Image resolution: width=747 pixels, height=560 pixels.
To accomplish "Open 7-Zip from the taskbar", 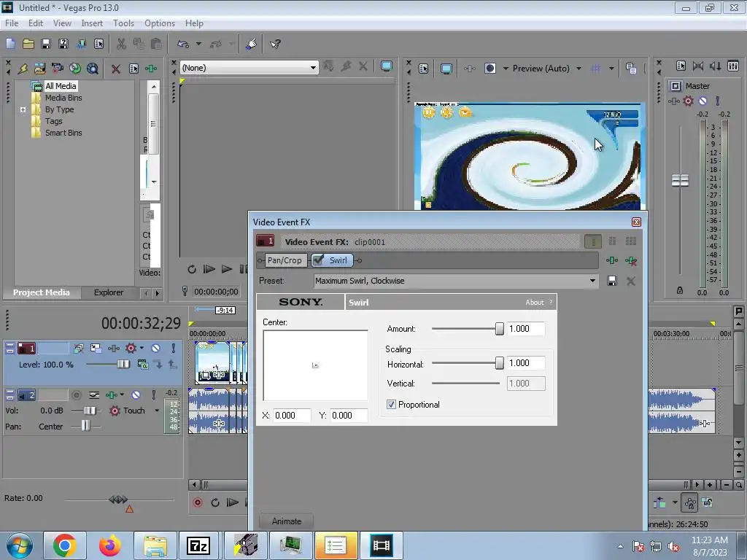I will [x=198, y=545].
